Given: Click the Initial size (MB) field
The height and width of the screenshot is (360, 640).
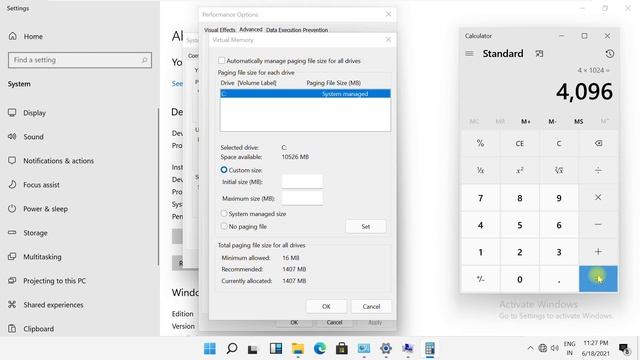Looking at the screenshot, I should click(x=302, y=181).
